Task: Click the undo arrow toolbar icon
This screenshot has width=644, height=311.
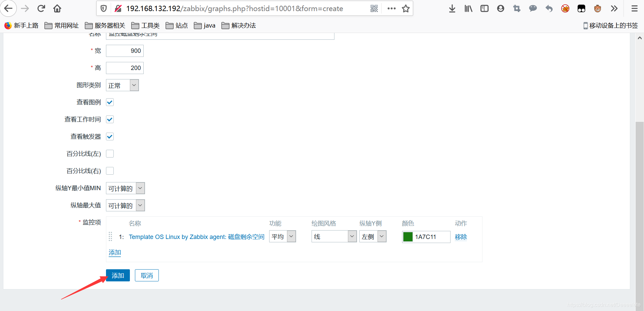Action: pos(549,8)
